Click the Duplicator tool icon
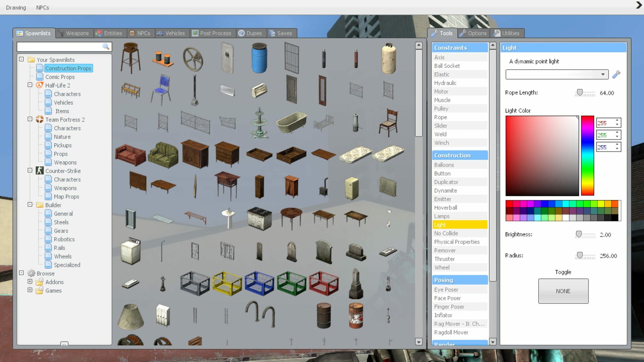Screen dimensions: 644x362 tap(446, 182)
